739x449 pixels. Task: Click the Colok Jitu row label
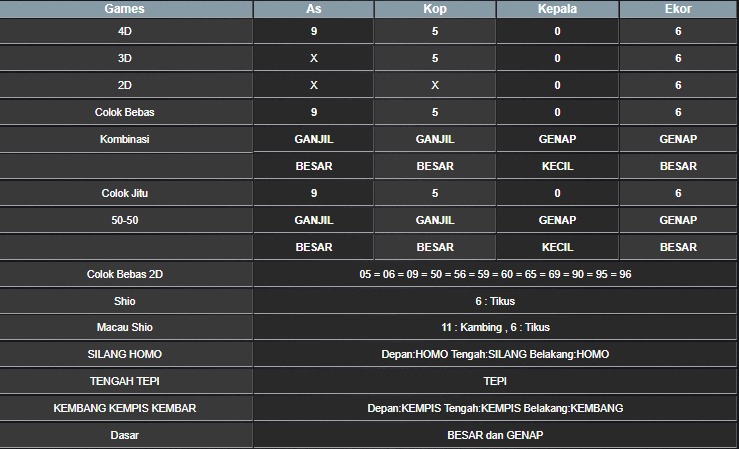coord(125,193)
